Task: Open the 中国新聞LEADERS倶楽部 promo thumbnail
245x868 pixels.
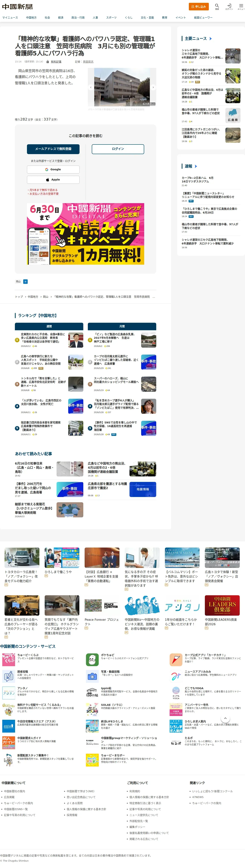Action: tap(222, 605)
